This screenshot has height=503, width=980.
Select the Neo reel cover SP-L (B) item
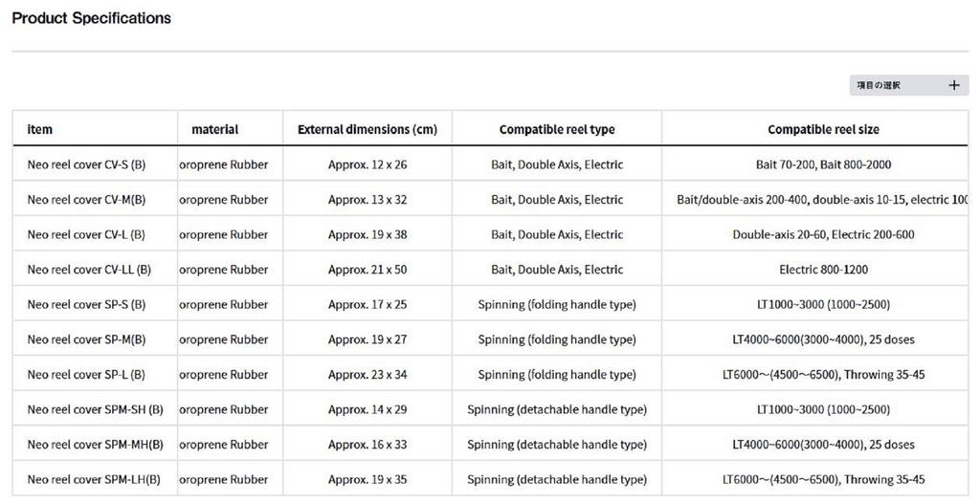point(86,375)
